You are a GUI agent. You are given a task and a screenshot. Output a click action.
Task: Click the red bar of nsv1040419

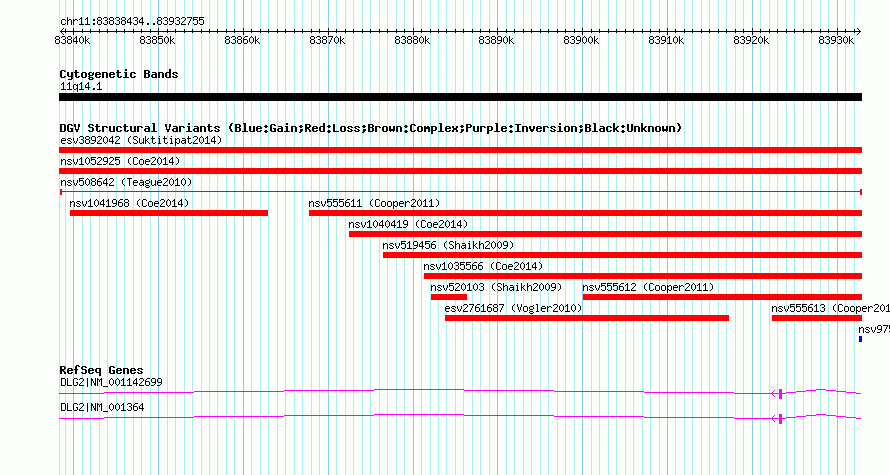pos(606,234)
